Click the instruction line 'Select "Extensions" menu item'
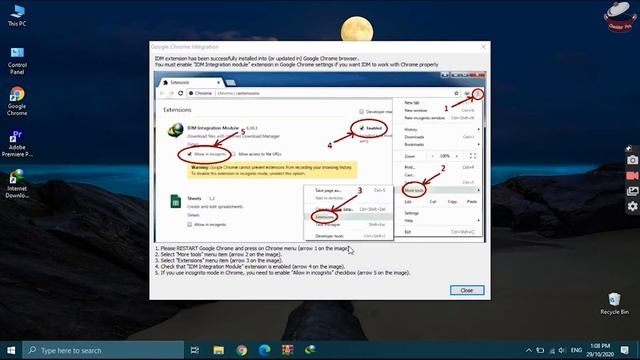The height and width of the screenshot is (360, 640). [218, 260]
